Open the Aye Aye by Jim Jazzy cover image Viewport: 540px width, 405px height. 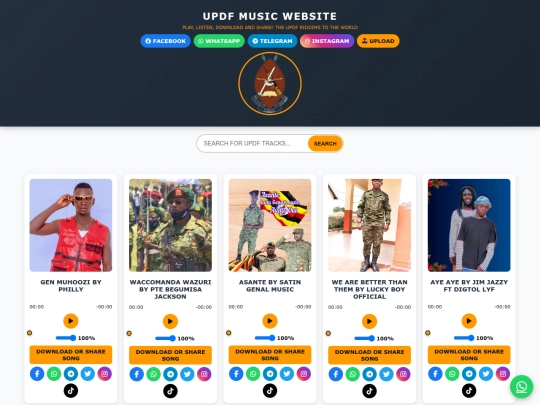point(469,225)
